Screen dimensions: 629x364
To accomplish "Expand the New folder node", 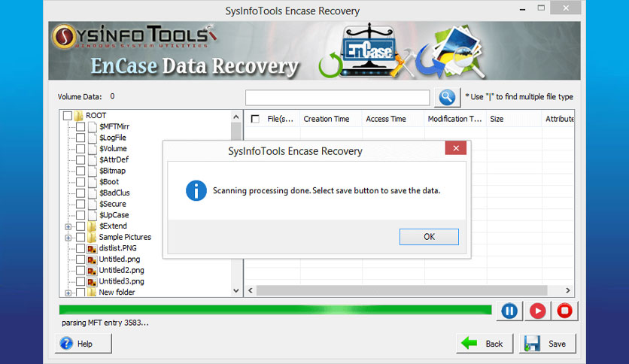I will [x=68, y=293].
